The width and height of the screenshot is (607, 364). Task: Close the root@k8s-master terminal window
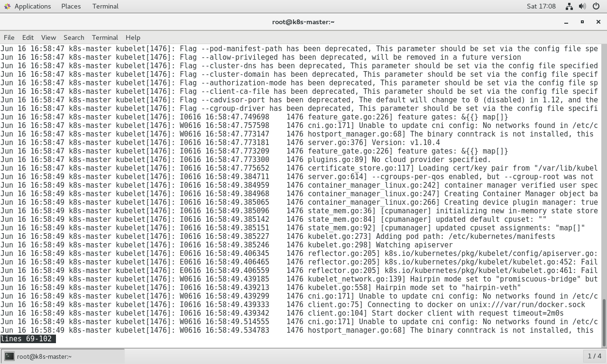598,22
